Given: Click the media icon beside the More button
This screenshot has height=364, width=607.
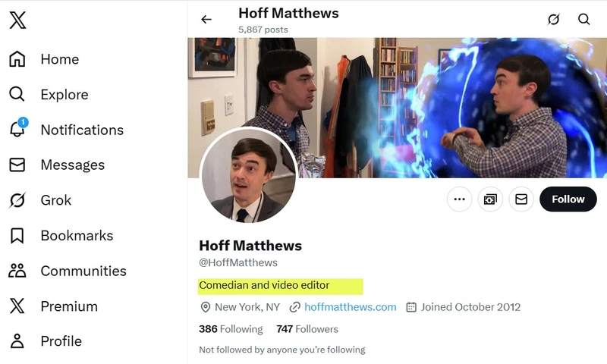Looking at the screenshot, I should pyautogui.click(x=490, y=199).
